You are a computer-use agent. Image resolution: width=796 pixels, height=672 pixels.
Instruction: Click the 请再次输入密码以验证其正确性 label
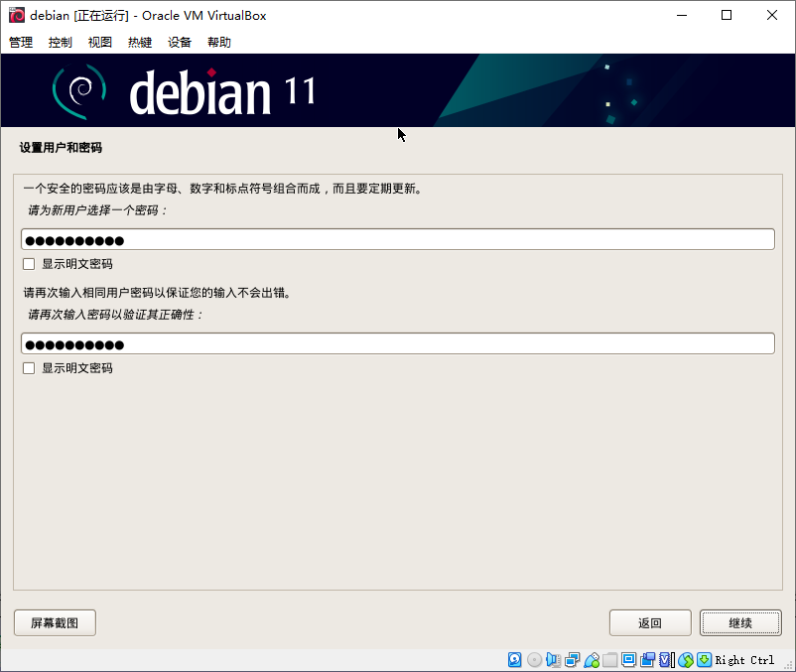pos(115,315)
